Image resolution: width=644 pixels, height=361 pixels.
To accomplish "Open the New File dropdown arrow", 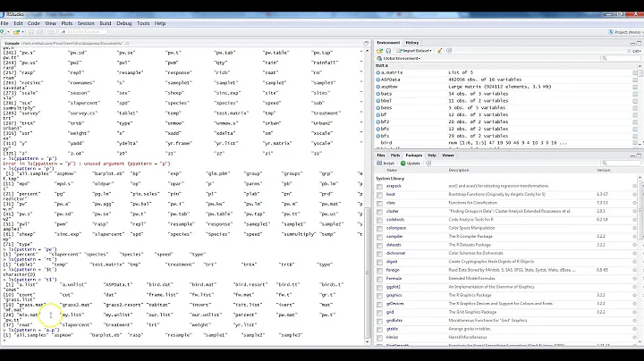I will 7,31.
